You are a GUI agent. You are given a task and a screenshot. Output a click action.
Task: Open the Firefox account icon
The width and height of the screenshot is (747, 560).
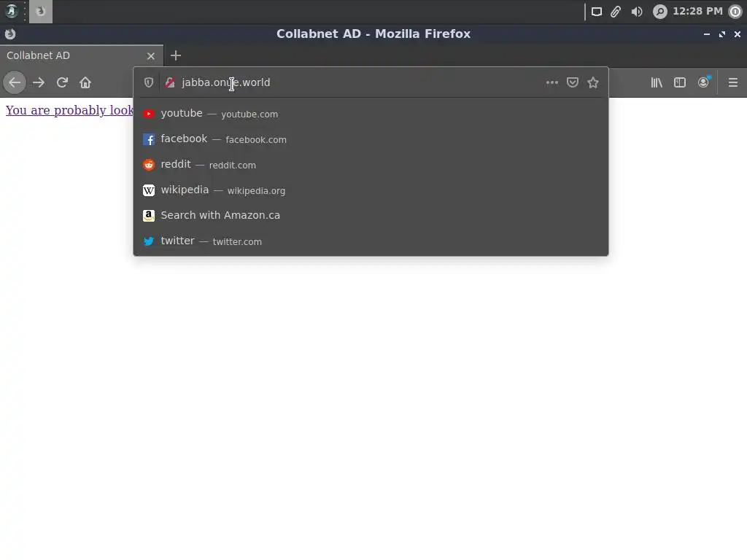pos(704,82)
